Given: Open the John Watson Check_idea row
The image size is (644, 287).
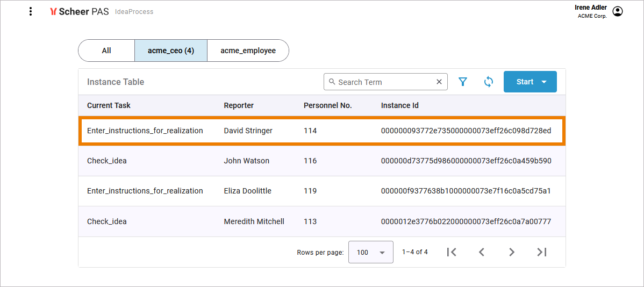Looking at the screenshot, I should [x=246, y=161].
